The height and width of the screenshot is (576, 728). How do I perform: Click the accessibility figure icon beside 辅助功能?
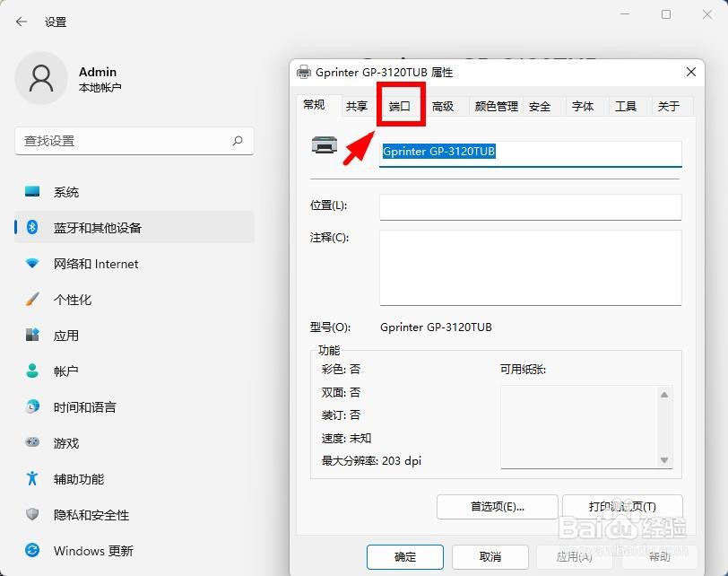pos(32,478)
